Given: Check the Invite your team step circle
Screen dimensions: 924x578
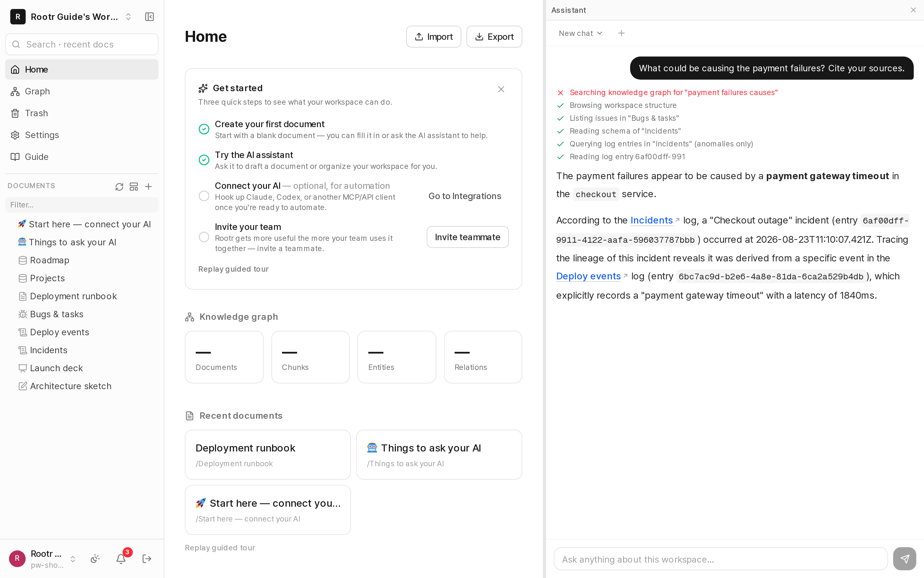Looking at the screenshot, I should click(204, 237).
